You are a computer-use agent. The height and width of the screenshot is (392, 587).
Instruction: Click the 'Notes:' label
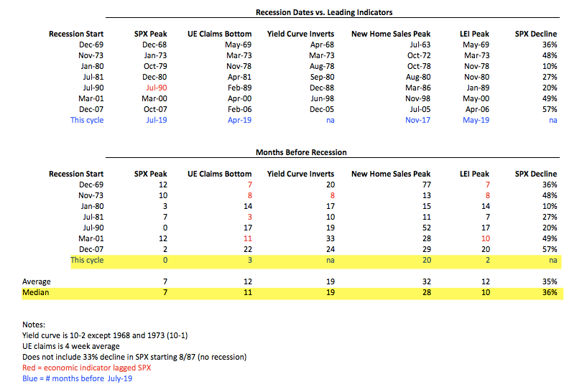(34, 325)
